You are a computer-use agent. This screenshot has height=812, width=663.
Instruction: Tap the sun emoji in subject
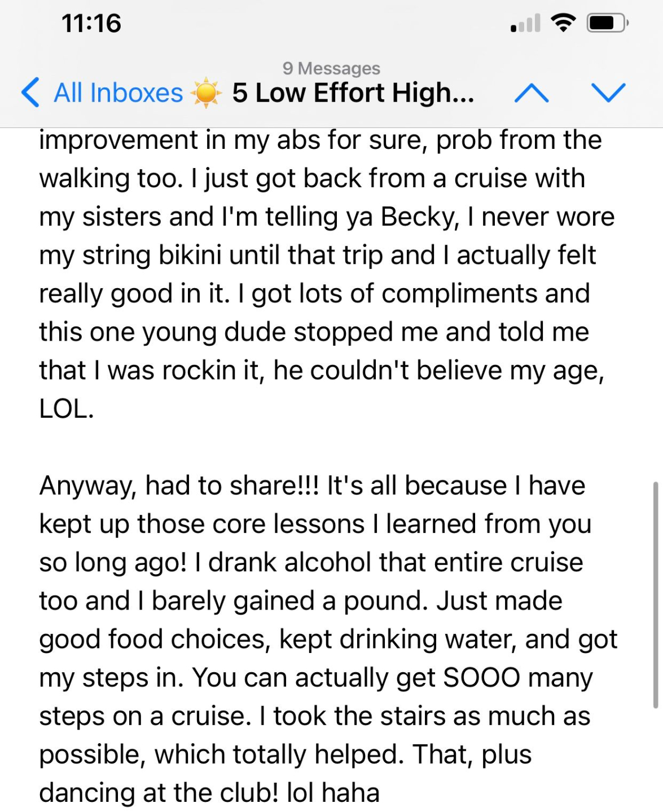pos(206,92)
